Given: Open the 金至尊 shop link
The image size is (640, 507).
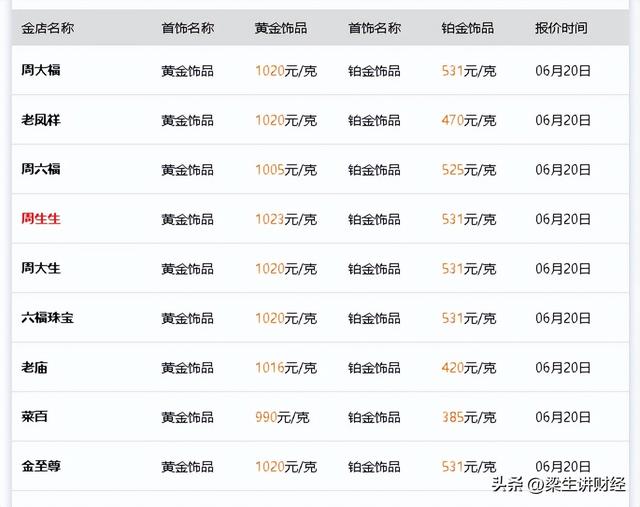Looking at the screenshot, I should pyautogui.click(x=41, y=466).
